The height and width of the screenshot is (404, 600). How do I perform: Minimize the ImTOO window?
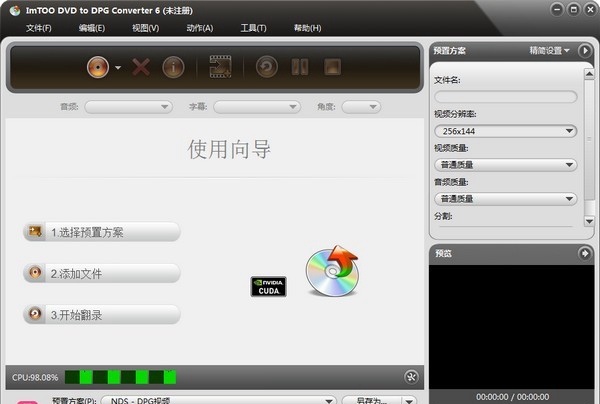pyautogui.click(x=557, y=10)
